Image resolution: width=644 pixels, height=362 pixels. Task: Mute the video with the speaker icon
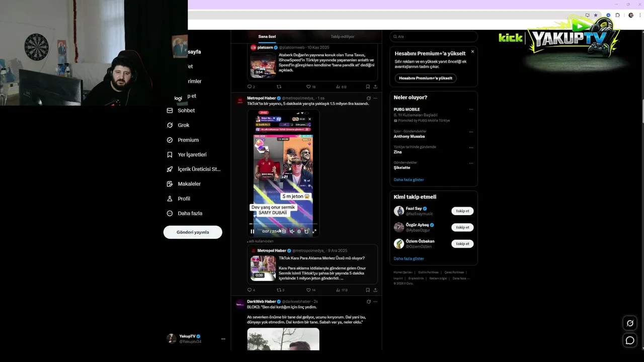tap(291, 231)
